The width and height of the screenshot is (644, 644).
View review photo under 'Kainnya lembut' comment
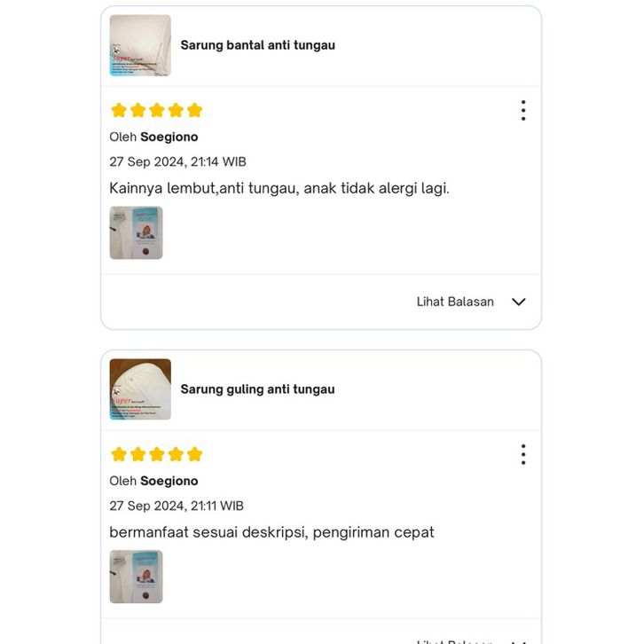tap(136, 233)
